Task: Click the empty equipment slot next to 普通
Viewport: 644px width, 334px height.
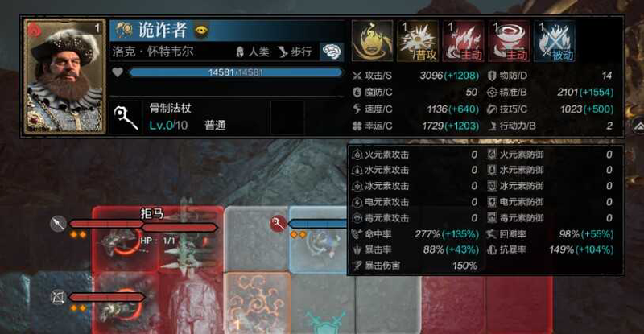Action: click(287, 118)
